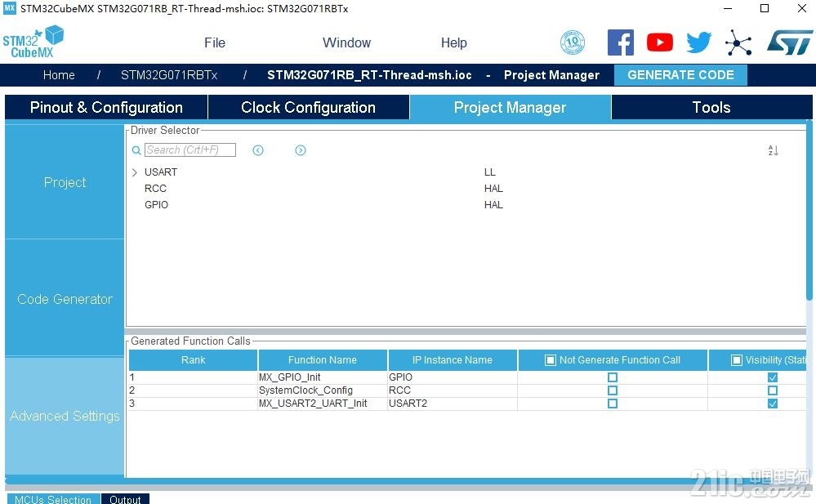Click the ST community network icon
Screen dimensions: 816x504
point(738,42)
